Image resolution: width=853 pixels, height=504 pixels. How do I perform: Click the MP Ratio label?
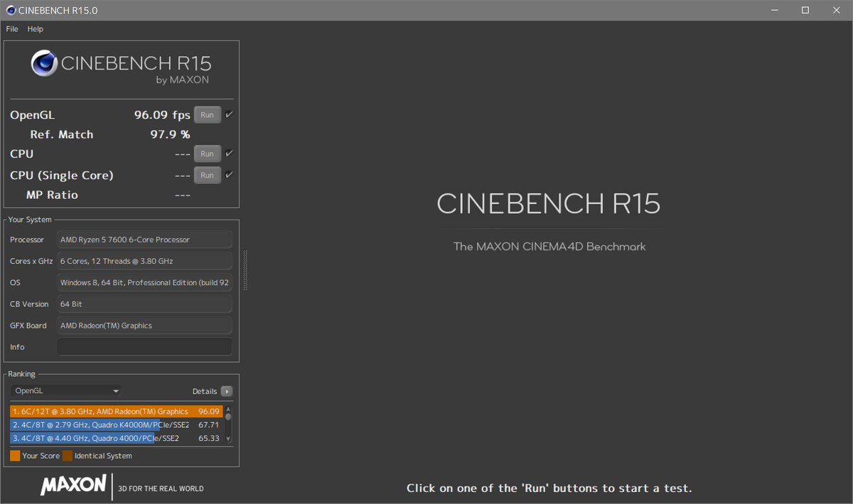click(x=52, y=195)
